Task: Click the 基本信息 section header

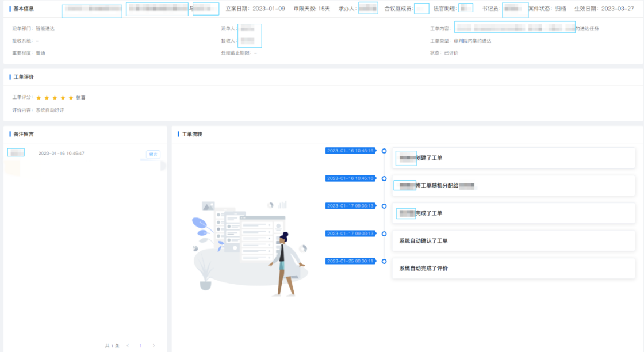Action: 24,9
